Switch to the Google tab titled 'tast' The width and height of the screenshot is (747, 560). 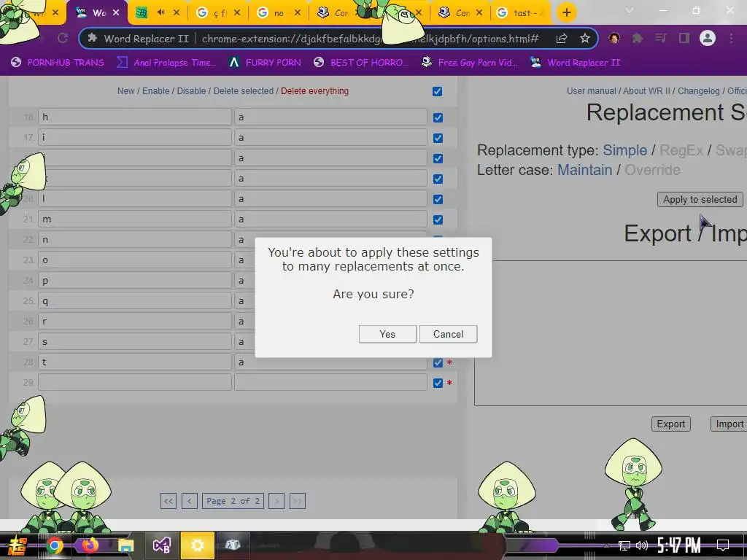tap(519, 12)
